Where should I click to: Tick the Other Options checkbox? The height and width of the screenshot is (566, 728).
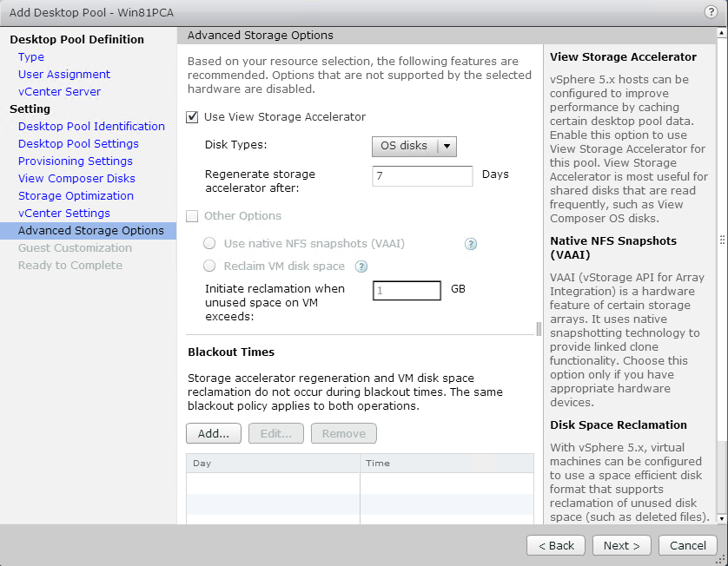click(x=192, y=216)
